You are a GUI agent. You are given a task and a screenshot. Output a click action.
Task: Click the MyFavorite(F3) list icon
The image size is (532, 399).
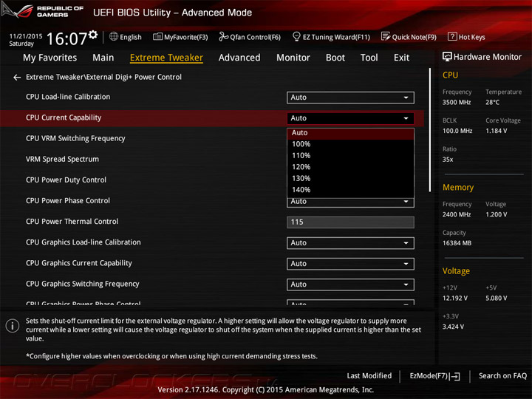click(157, 37)
